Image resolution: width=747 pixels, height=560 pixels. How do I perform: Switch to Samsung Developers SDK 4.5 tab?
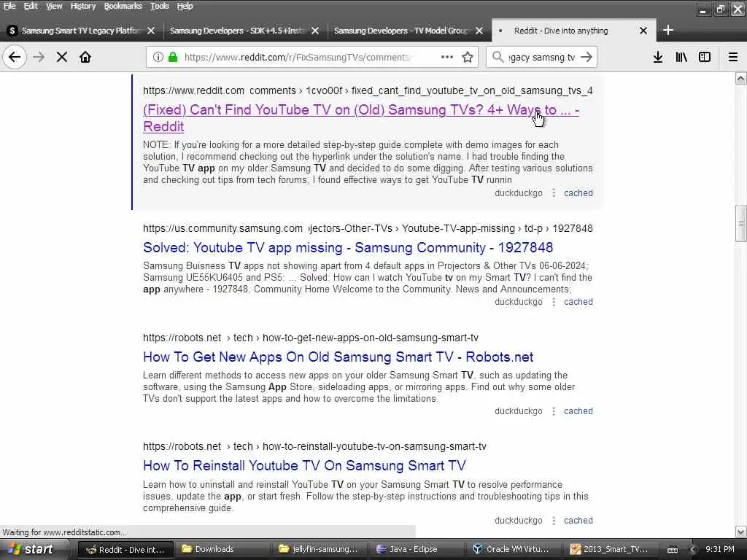pos(245,31)
